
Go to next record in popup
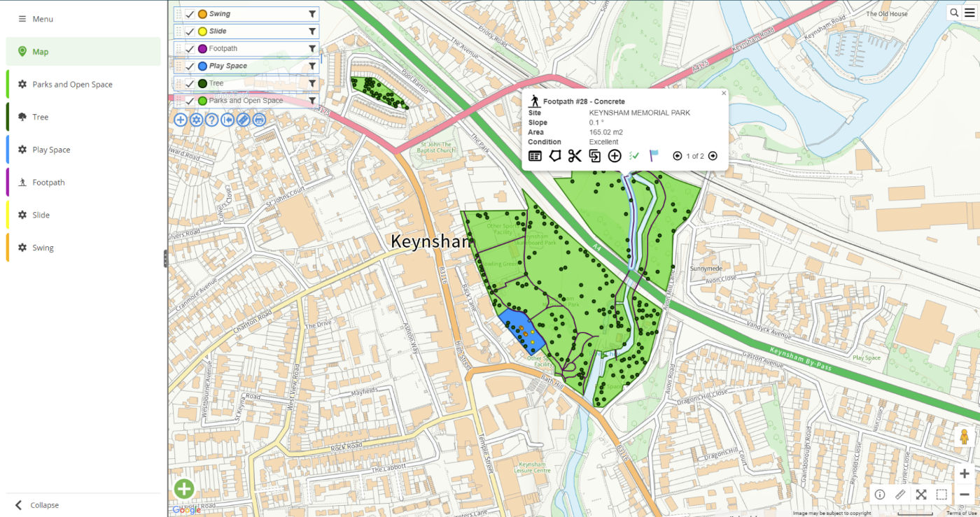[713, 156]
